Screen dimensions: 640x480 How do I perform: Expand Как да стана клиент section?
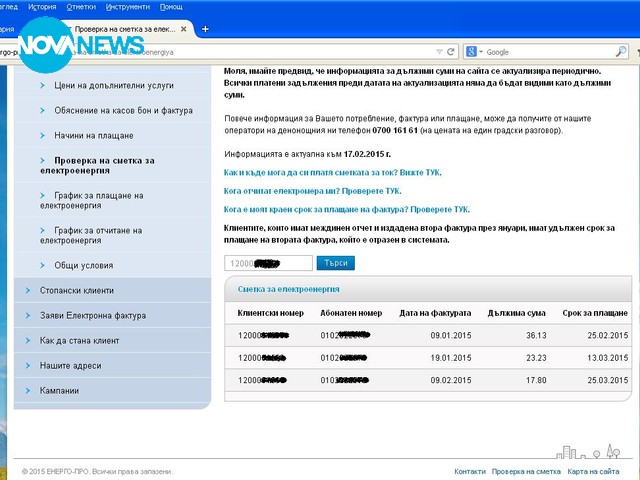pyautogui.click(x=79, y=341)
